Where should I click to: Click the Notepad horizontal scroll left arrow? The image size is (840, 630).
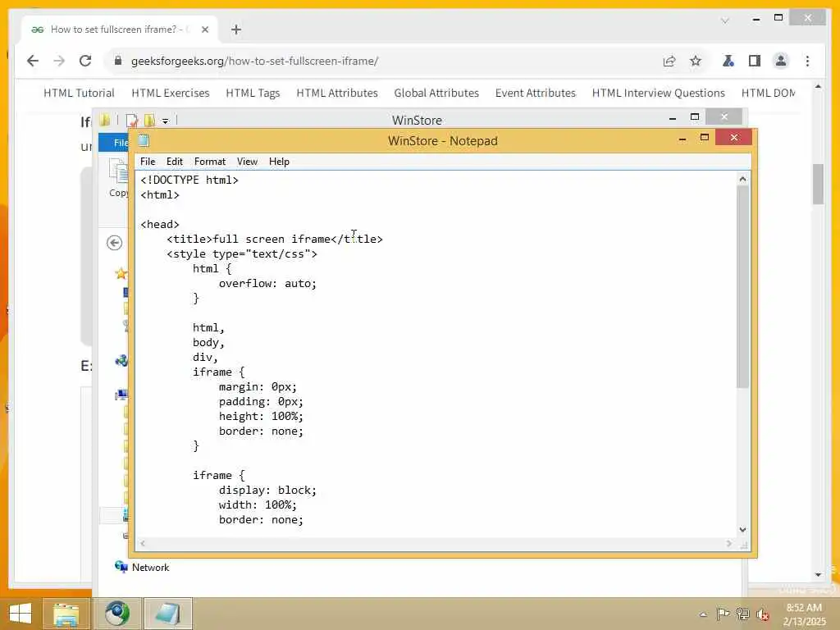pyautogui.click(x=143, y=543)
